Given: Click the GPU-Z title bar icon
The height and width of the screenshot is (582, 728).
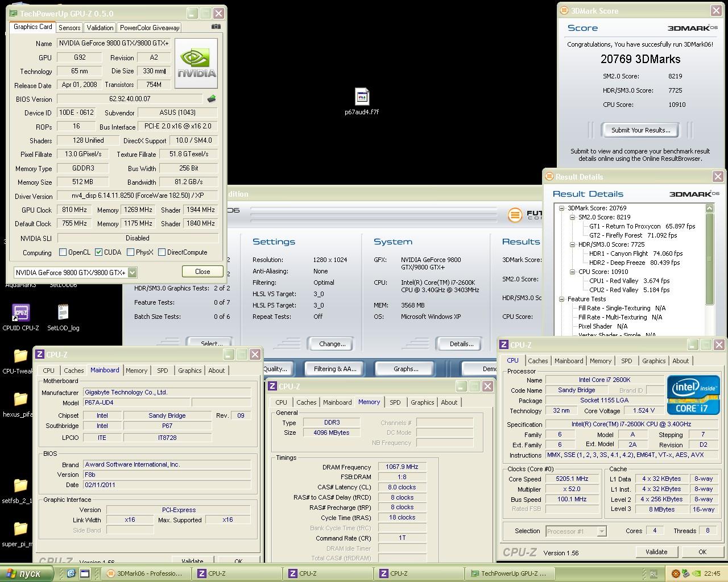Looking at the screenshot, I should 13,13.
